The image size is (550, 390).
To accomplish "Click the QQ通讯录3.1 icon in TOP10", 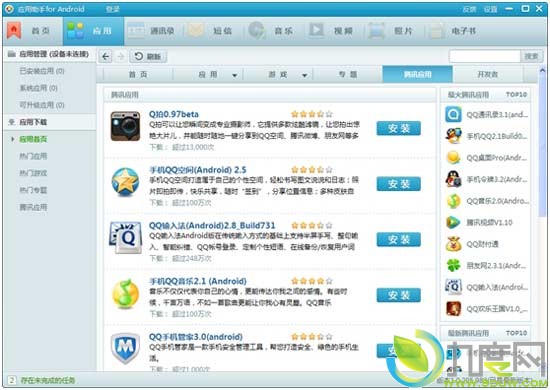I will pyautogui.click(x=453, y=115).
